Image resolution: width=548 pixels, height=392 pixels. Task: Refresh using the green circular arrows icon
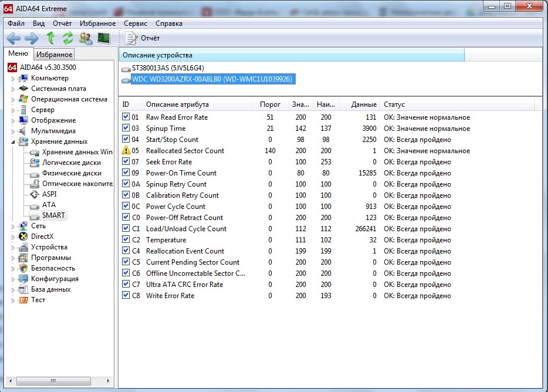point(68,38)
